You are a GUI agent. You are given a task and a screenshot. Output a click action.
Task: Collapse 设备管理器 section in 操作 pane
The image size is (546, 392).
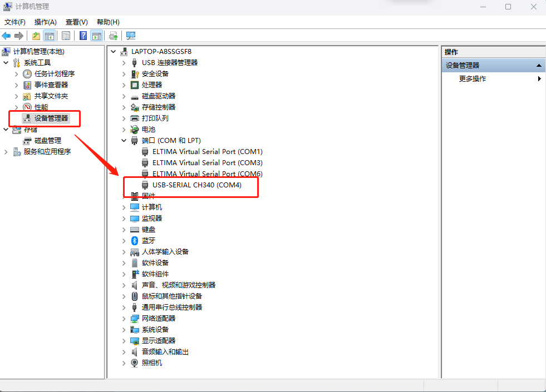(x=539, y=66)
